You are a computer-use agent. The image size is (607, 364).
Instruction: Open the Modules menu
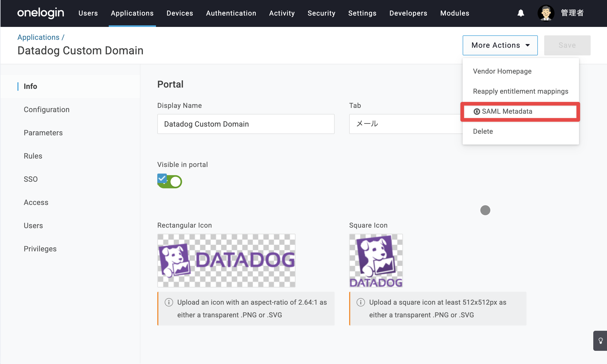(455, 13)
